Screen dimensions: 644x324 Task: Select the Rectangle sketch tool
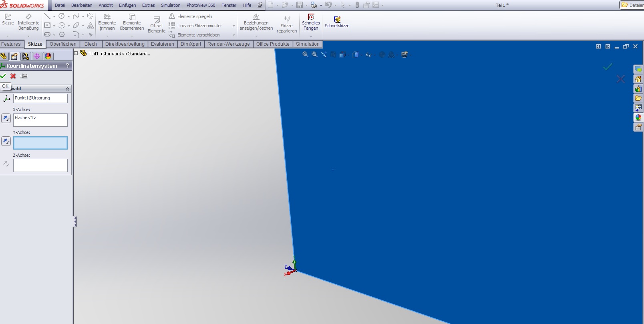tap(47, 25)
